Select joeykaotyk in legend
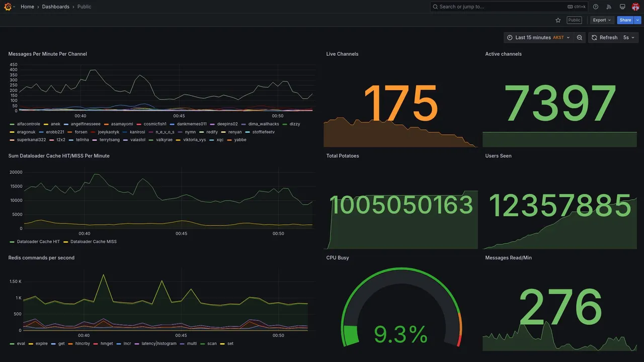Viewport: 644px width, 362px height. click(109, 132)
